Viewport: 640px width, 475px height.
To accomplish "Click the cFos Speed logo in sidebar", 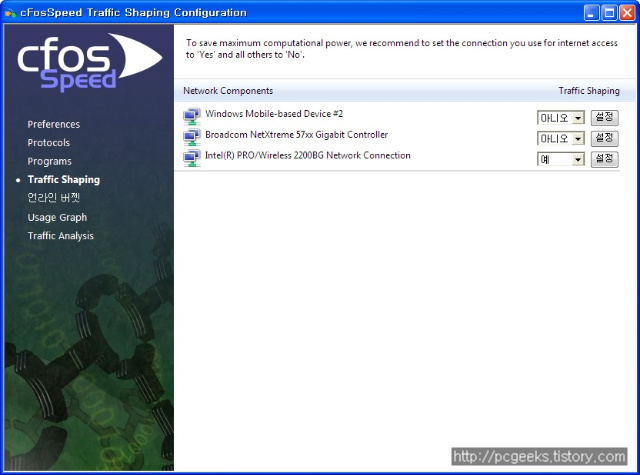I will [90, 62].
